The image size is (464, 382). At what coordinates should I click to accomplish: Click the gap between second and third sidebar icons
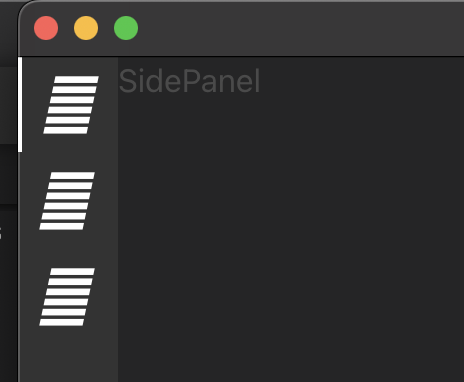68,249
